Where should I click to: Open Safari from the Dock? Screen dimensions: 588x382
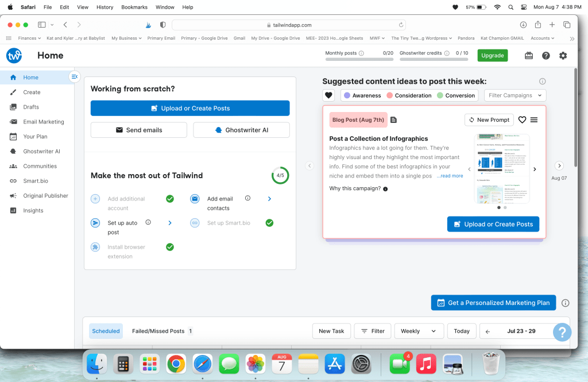coord(203,364)
